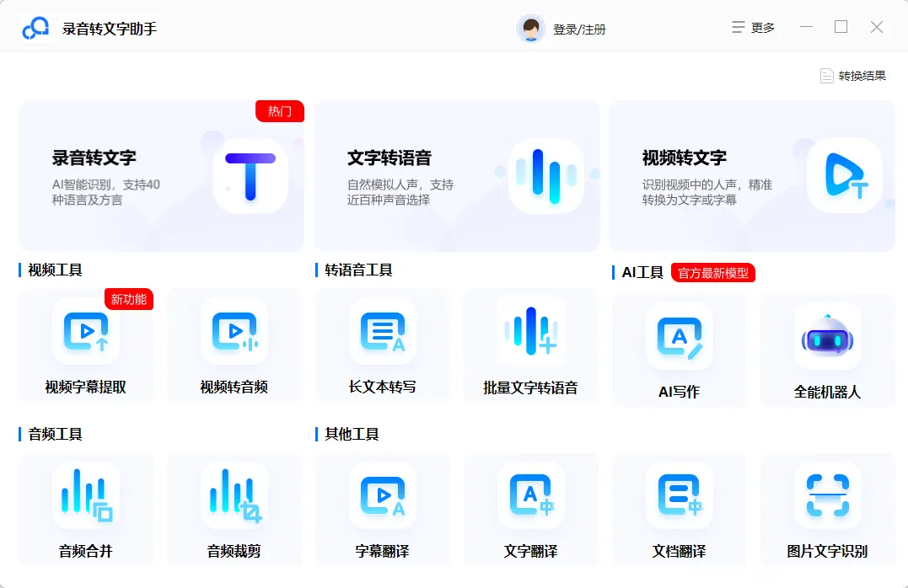
Task: Click the 其他工具 section heading
Action: 352,434
